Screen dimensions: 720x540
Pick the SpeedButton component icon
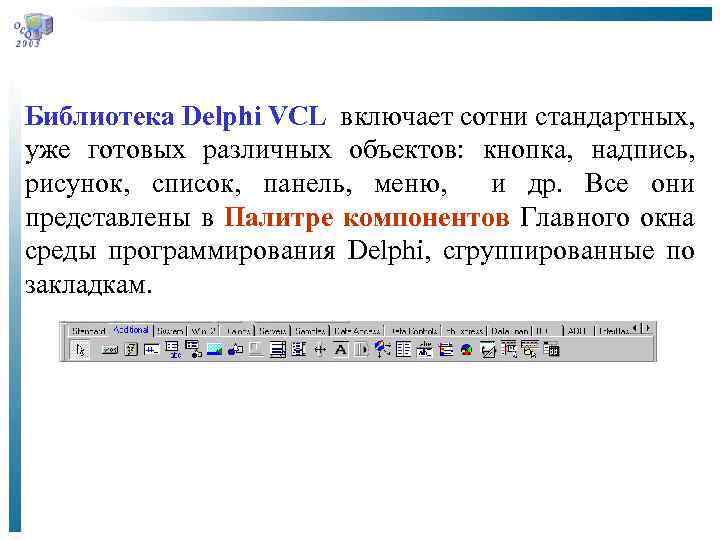pos(131,350)
